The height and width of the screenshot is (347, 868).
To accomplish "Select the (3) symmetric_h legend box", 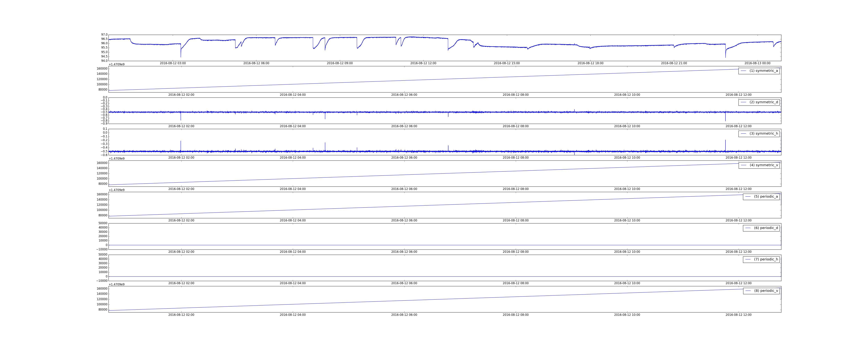I will click(759, 134).
